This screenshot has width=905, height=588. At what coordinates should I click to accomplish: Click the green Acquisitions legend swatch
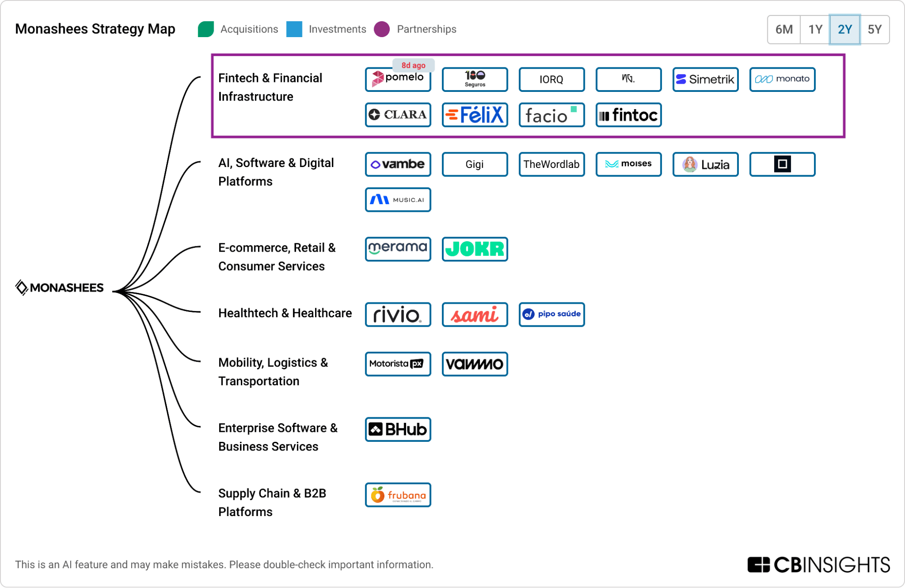[206, 29]
